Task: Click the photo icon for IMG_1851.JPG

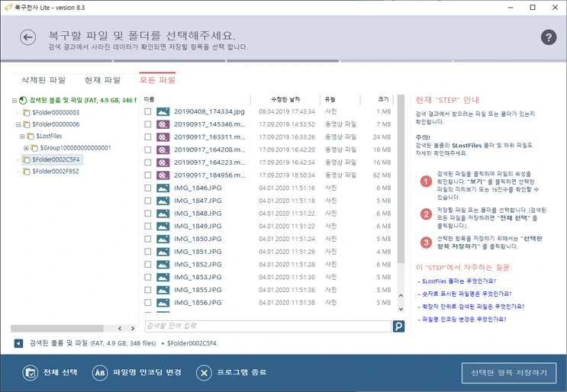Action: (x=163, y=252)
